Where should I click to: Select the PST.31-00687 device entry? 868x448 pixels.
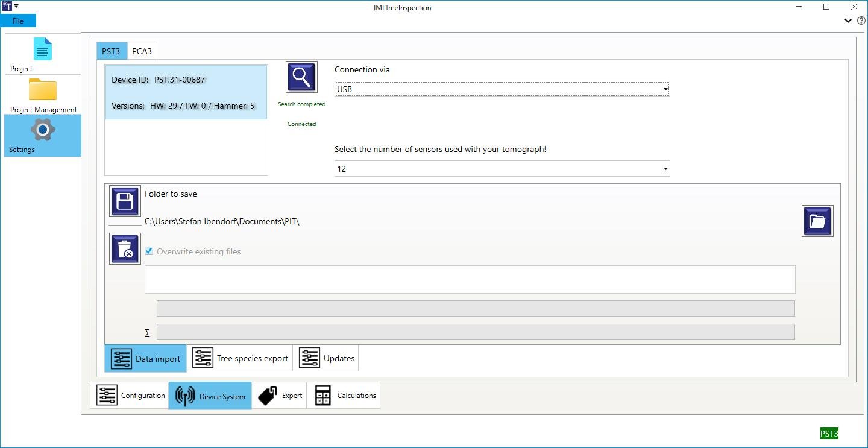[x=186, y=92]
